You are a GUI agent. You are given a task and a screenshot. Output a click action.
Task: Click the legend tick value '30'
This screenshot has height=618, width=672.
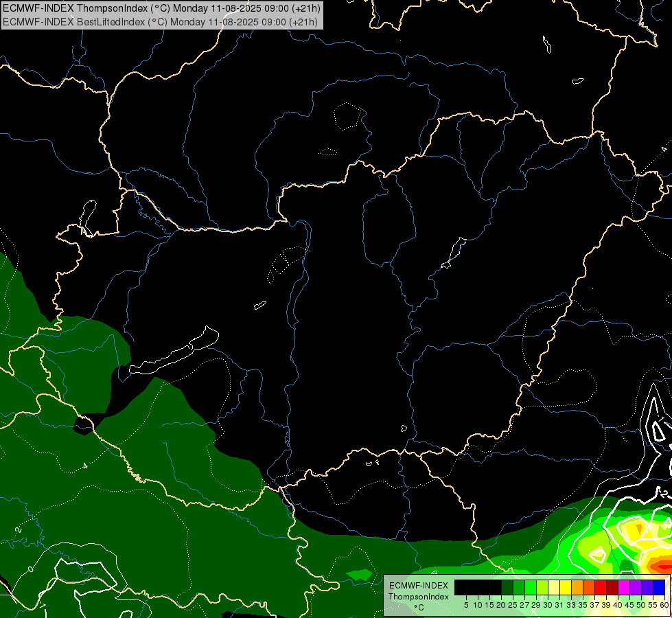click(x=548, y=605)
